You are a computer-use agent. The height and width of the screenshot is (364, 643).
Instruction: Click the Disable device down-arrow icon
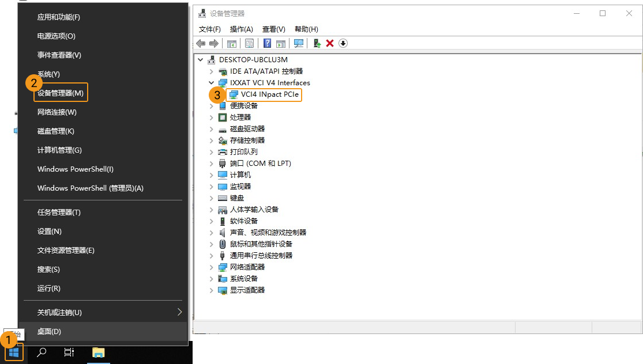coord(343,43)
